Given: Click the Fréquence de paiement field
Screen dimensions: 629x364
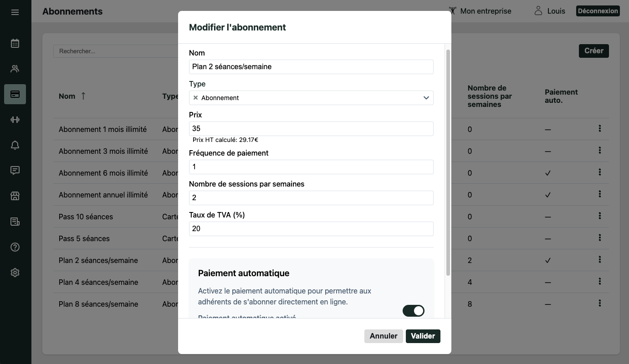Looking at the screenshot, I should pyautogui.click(x=311, y=167).
